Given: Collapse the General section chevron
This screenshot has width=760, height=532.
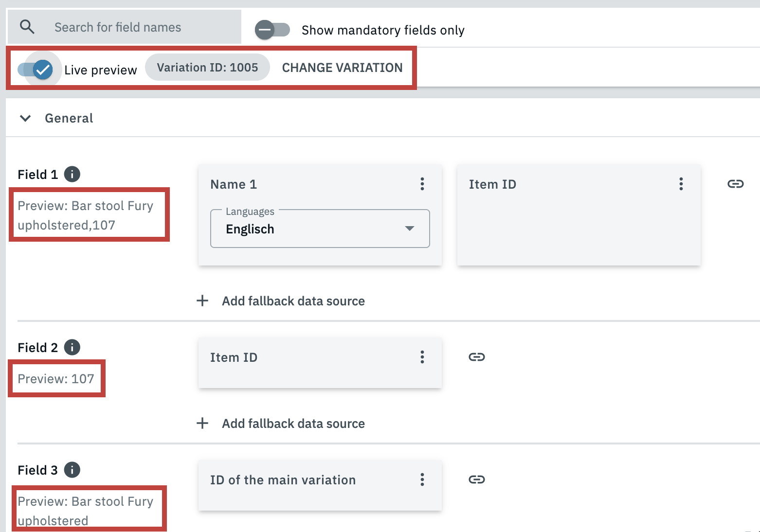Looking at the screenshot, I should [25, 118].
